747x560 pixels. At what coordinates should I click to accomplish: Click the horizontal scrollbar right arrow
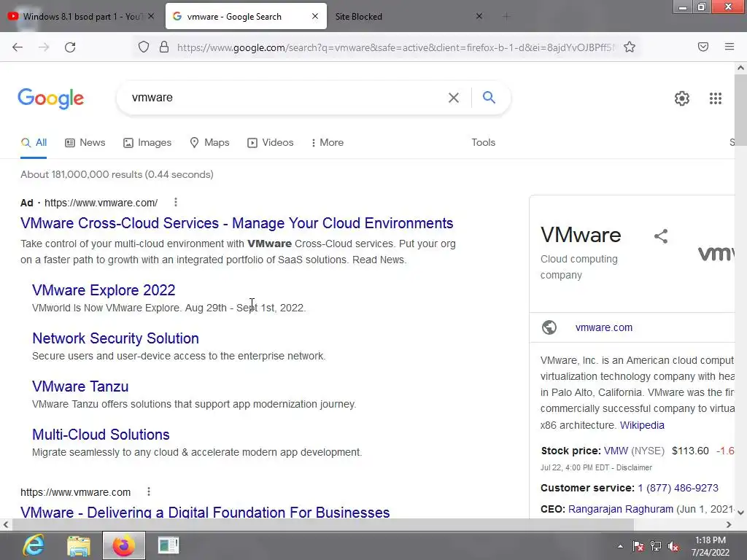tap(729, 525)
